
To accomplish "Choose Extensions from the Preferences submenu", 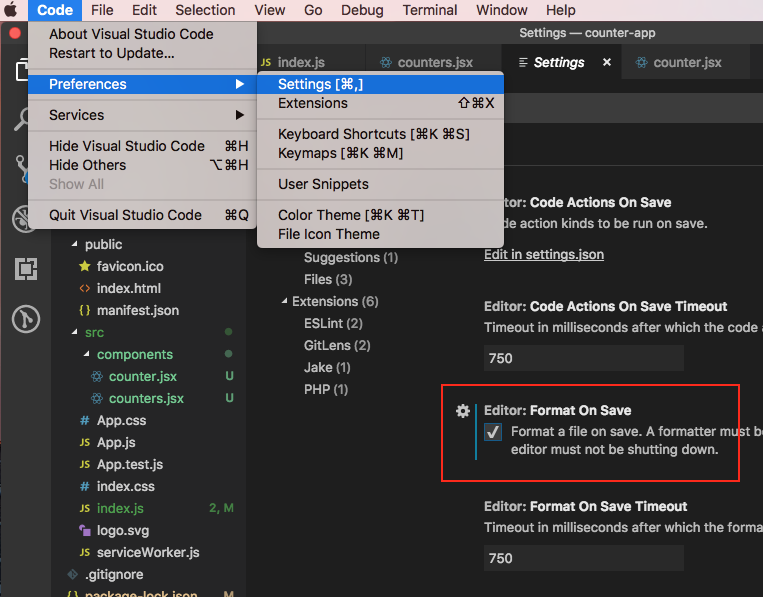I will pos(380,103).
